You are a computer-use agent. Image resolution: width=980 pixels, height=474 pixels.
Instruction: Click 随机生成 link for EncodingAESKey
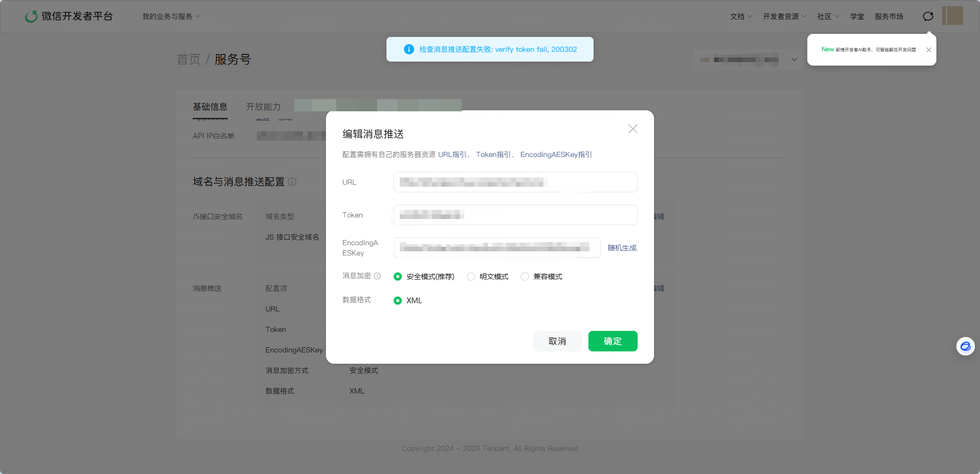[x=622, y=248]
